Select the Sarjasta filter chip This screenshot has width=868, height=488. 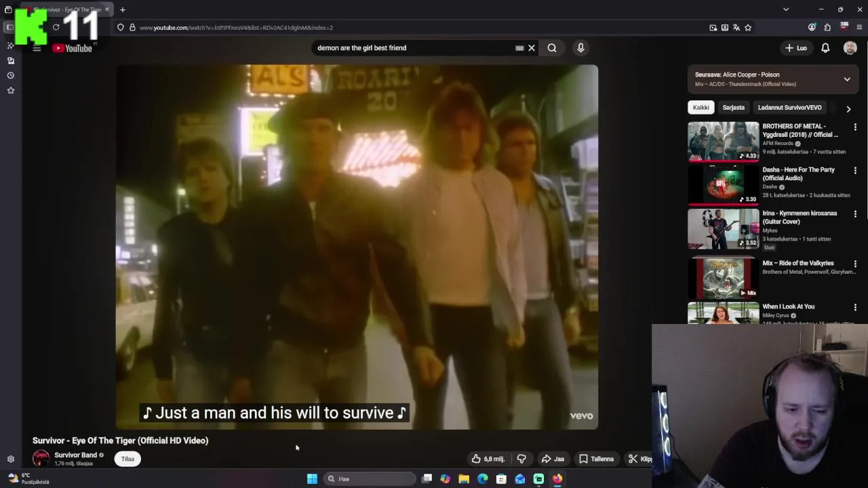coord(733,107)
